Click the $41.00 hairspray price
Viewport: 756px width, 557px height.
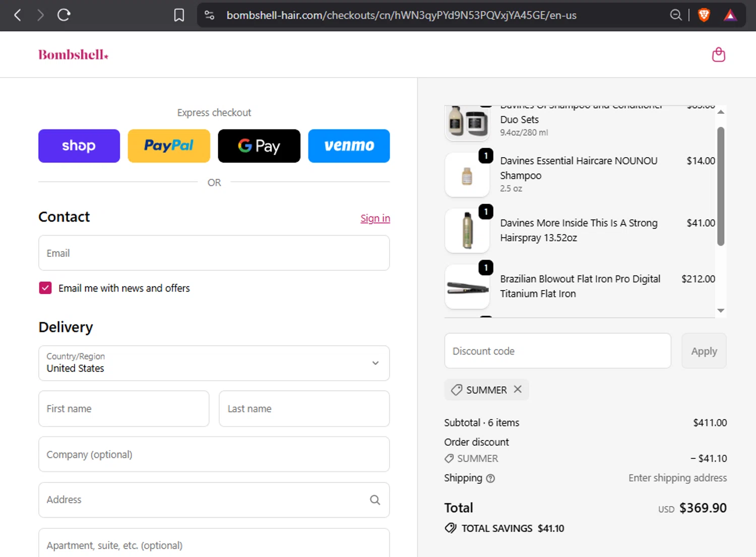[x=701, y=223]
